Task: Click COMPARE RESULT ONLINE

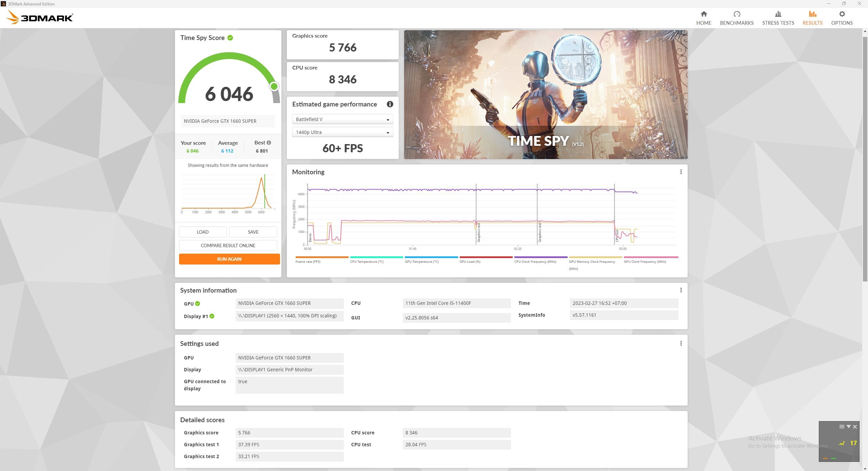Action: tap(228, 246)
